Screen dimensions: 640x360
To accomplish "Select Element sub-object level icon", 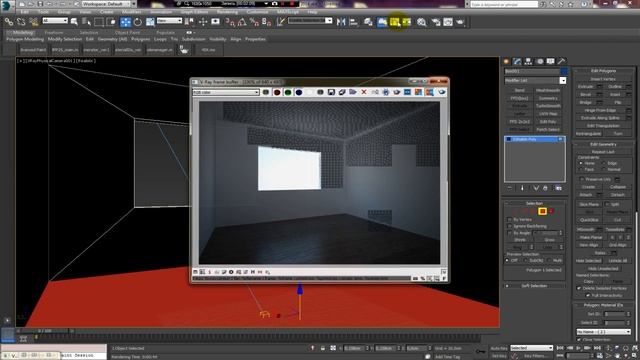I will click(551, 211).
